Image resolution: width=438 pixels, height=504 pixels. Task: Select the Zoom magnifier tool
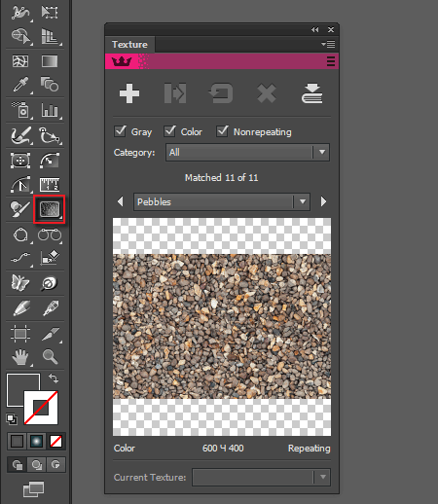click(x=50, y=357)
